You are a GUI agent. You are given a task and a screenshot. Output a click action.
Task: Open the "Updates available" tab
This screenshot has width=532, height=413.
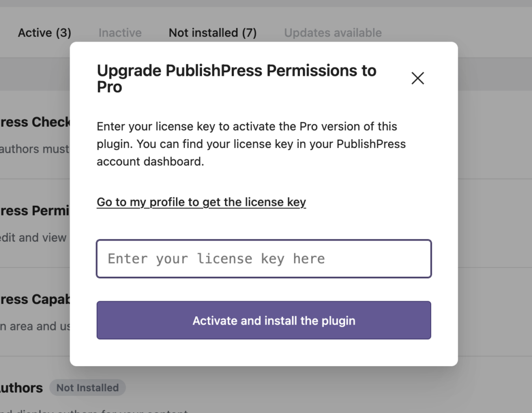click(x=332, y=32)
